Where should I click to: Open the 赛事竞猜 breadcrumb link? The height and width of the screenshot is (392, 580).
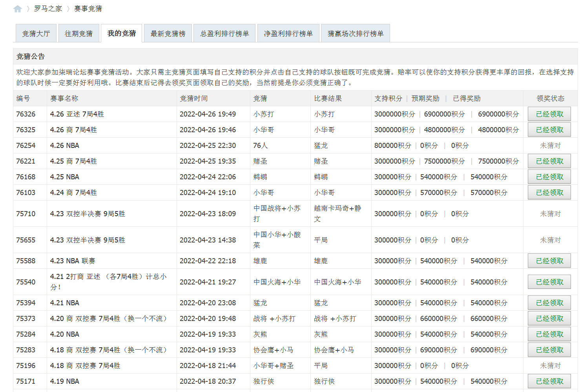(88, 9)
